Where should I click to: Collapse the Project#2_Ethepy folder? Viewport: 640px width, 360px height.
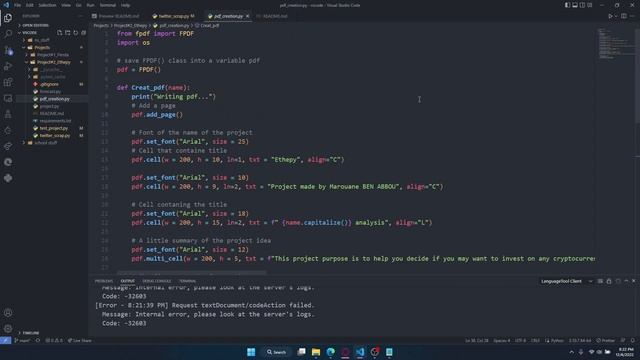pos(53,62)
